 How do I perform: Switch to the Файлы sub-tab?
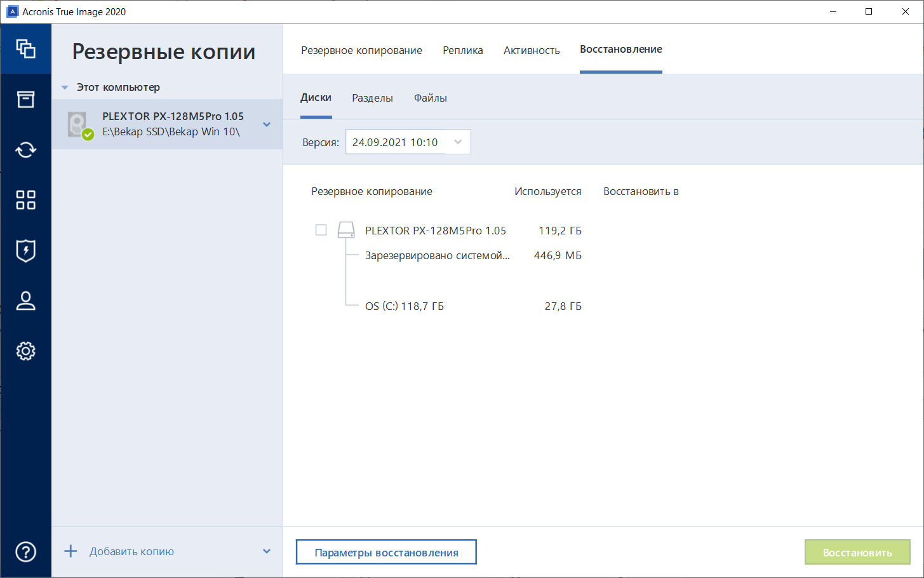(431, 98)
